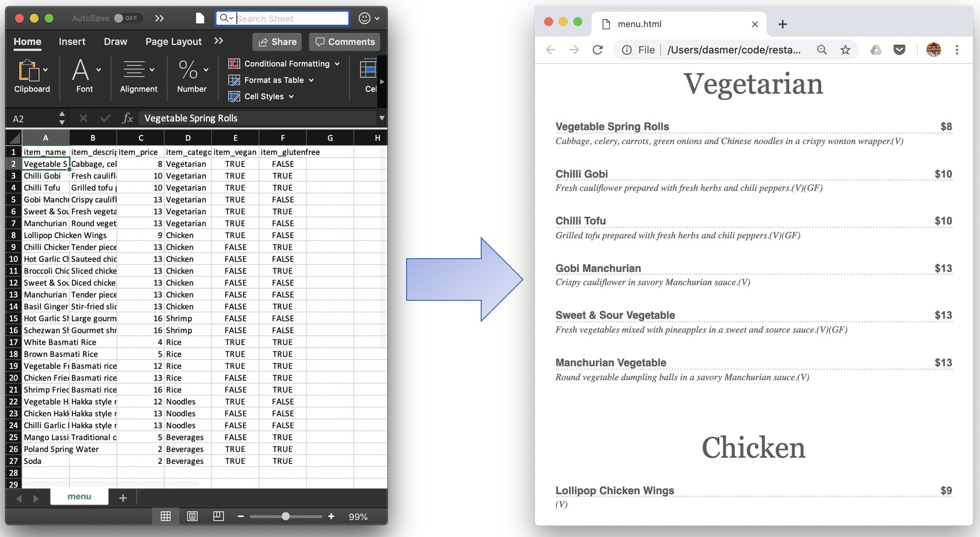Select all cells with the corner triangle

point(14,138)
